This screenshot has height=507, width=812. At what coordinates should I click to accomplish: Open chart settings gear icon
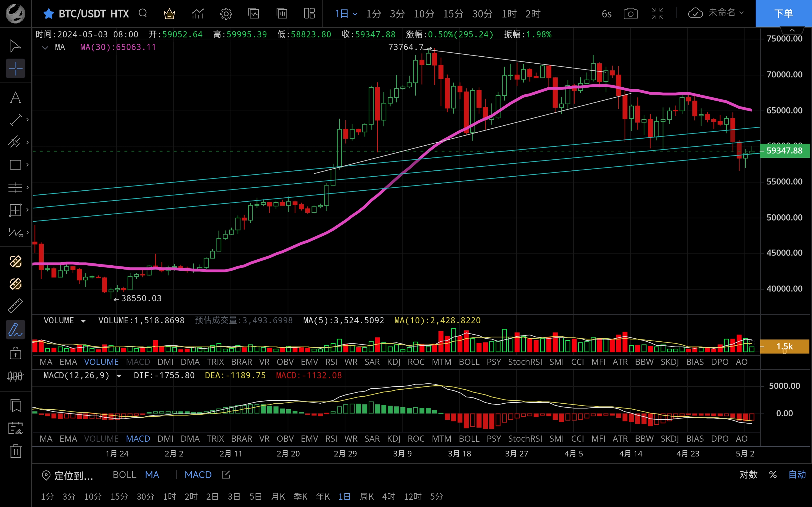pos(226,14)
